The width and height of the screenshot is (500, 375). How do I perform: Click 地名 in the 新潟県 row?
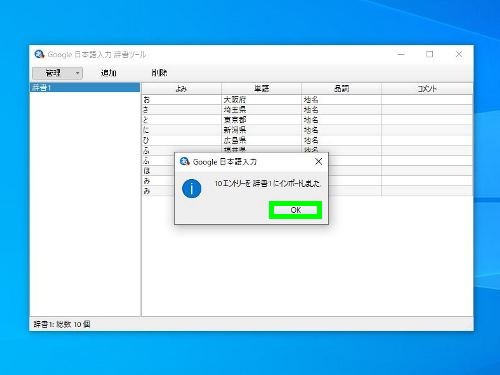pyautogui.click(x=341, y=130)
